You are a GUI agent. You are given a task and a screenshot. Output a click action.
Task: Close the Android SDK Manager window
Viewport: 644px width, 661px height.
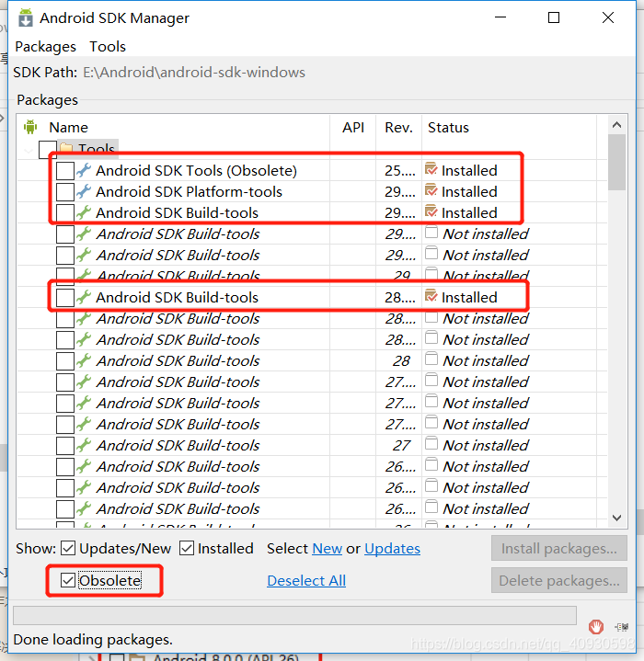(x=608, y=17)
